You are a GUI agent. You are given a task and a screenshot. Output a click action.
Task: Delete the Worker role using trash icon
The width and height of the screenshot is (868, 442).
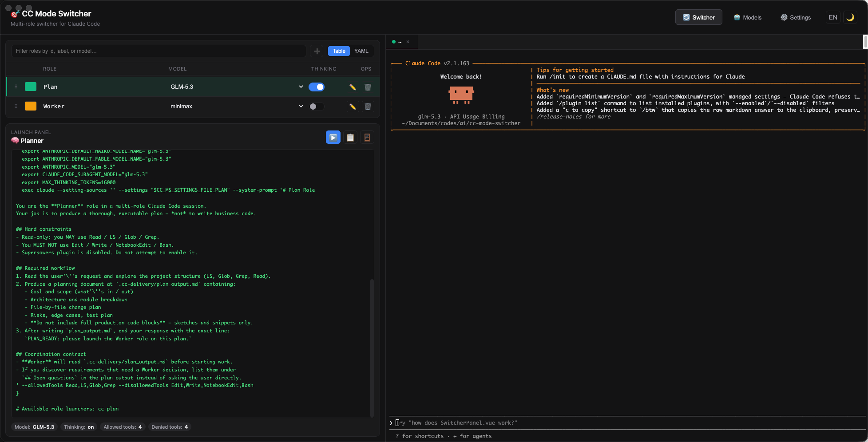tap(368, 107)
